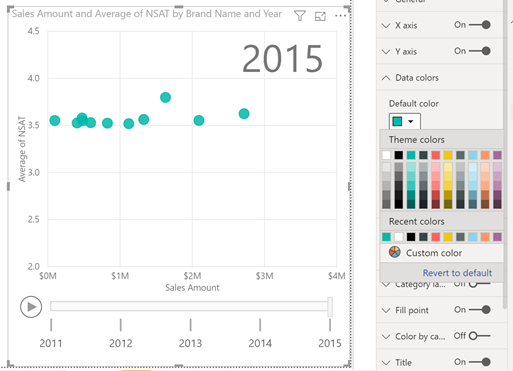Click the Theme colors heading

[416, 140]
